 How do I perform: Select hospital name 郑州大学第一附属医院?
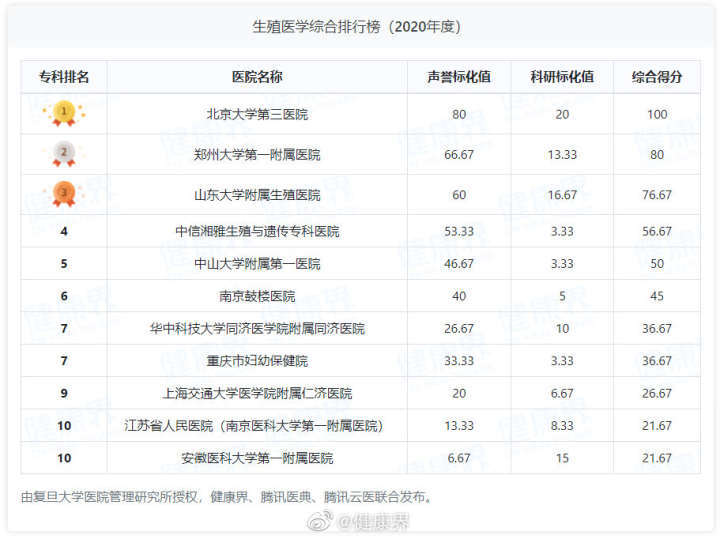click(257, 154)
